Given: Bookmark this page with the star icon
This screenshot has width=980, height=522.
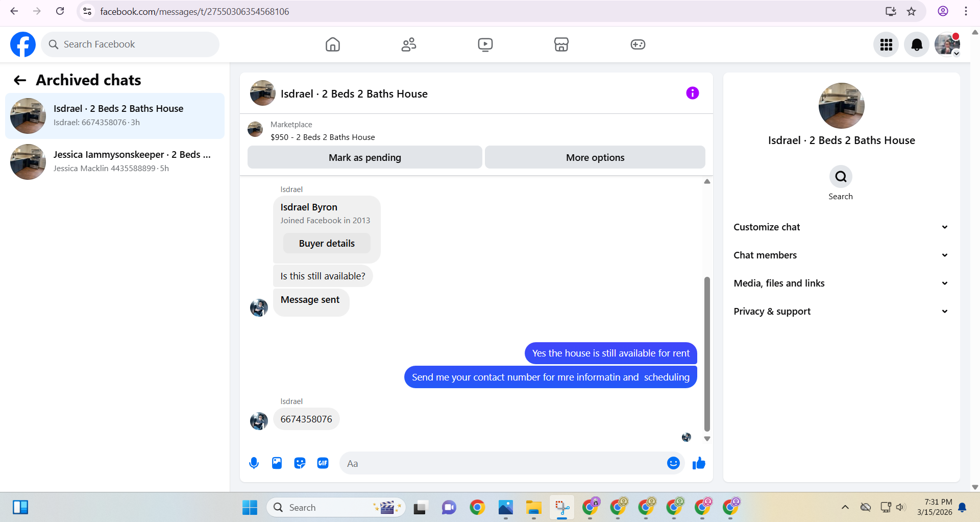Looking at the screenshot, I should [912, 11].
